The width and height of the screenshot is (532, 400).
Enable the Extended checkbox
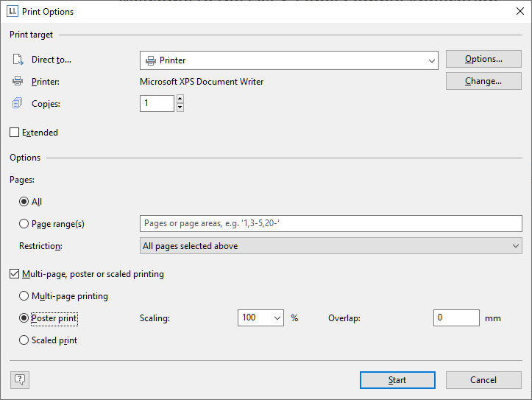[14, 132]
